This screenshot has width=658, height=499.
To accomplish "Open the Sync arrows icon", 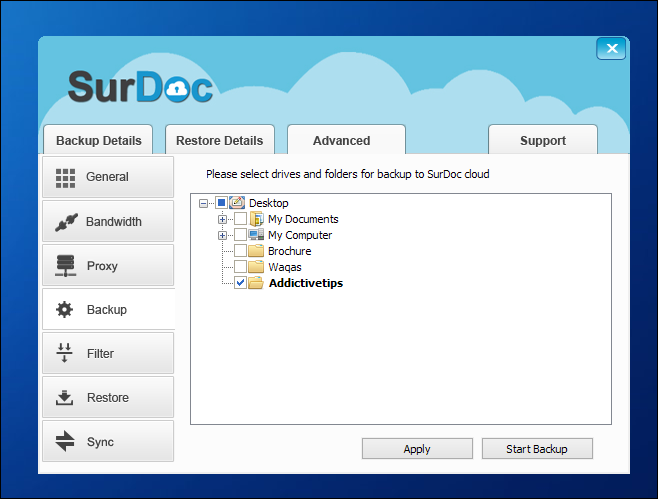I will pyautogui.click(x=65, y=442).
